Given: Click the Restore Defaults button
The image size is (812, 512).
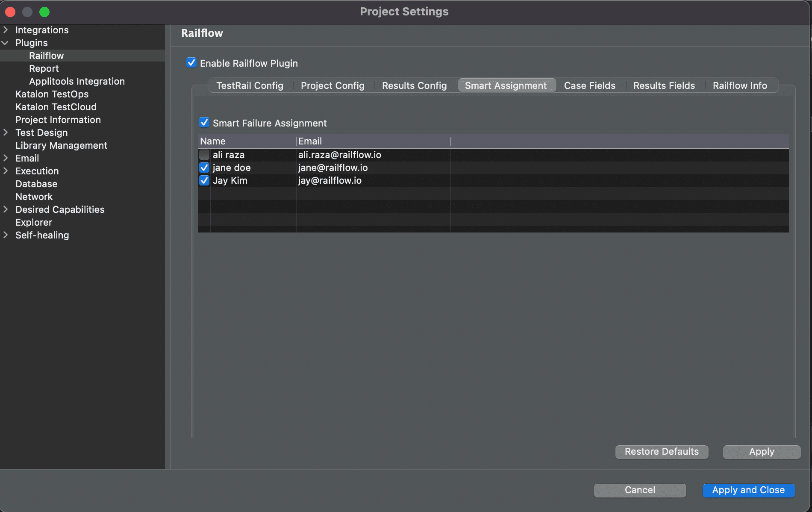Looking at the screenshot, I should tap(662, 452).
